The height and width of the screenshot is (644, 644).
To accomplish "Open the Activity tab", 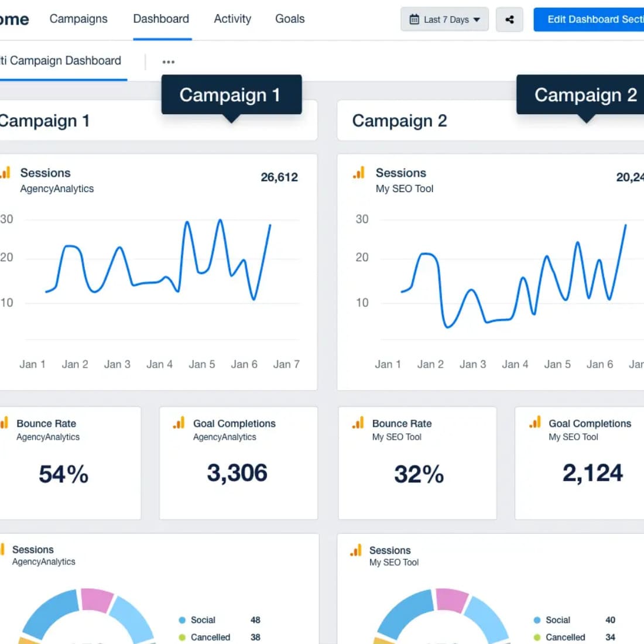I will coord(232,19).
